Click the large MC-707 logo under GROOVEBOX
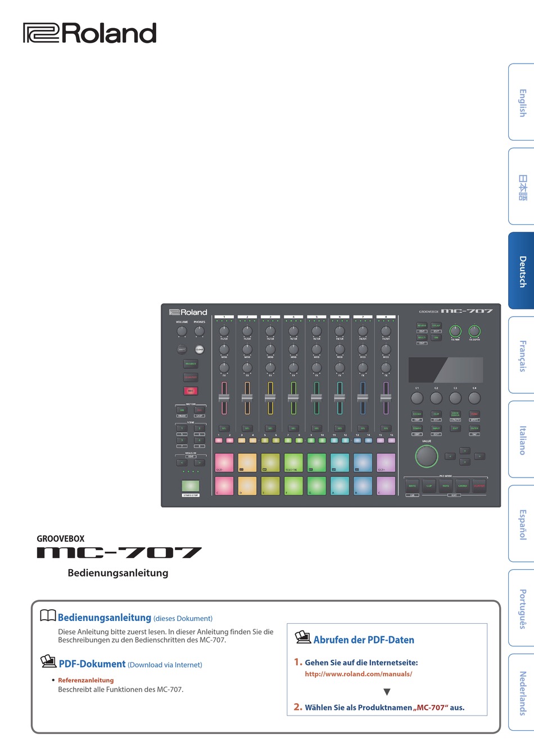Screen dimensions: 534x756 point(119,552)
